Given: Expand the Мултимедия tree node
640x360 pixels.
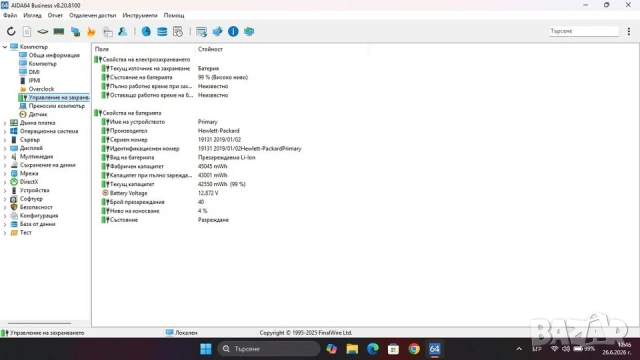Looking at the screenshot, I should pyautogui.click(x=5, y=157).
